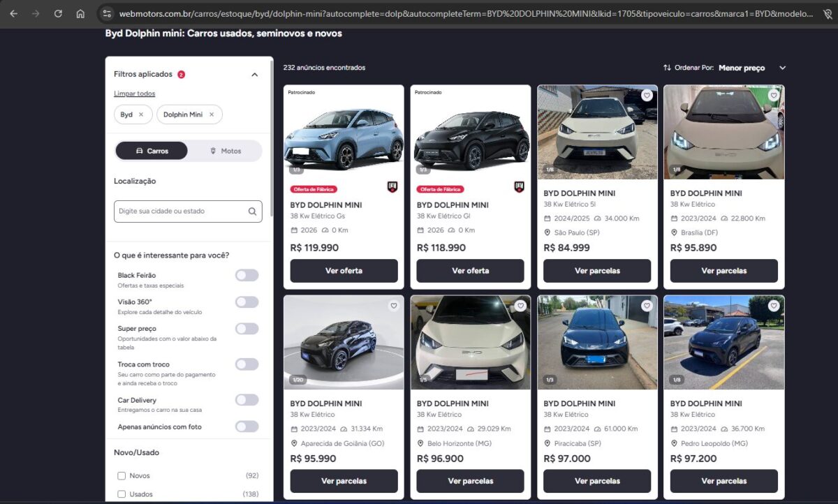Open the Ordenar Por sorting dropdown
The image size is (838, 504).
coord(782,68)
